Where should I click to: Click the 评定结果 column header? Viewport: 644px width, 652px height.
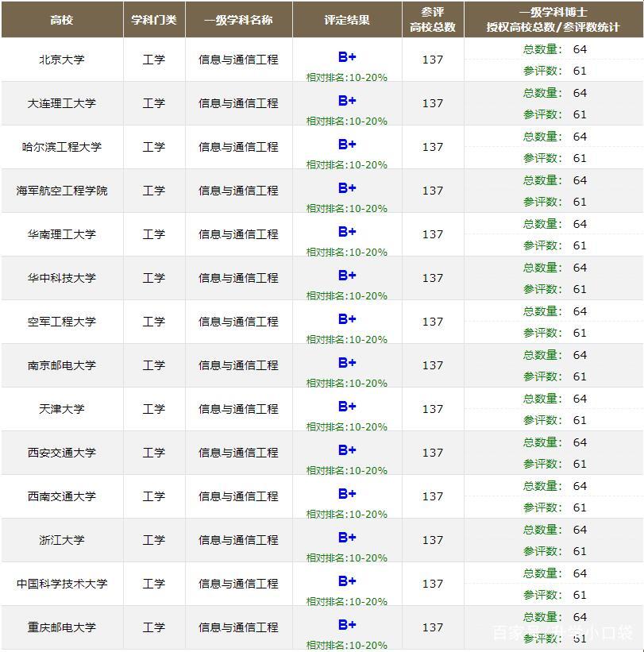coord(347,20)
